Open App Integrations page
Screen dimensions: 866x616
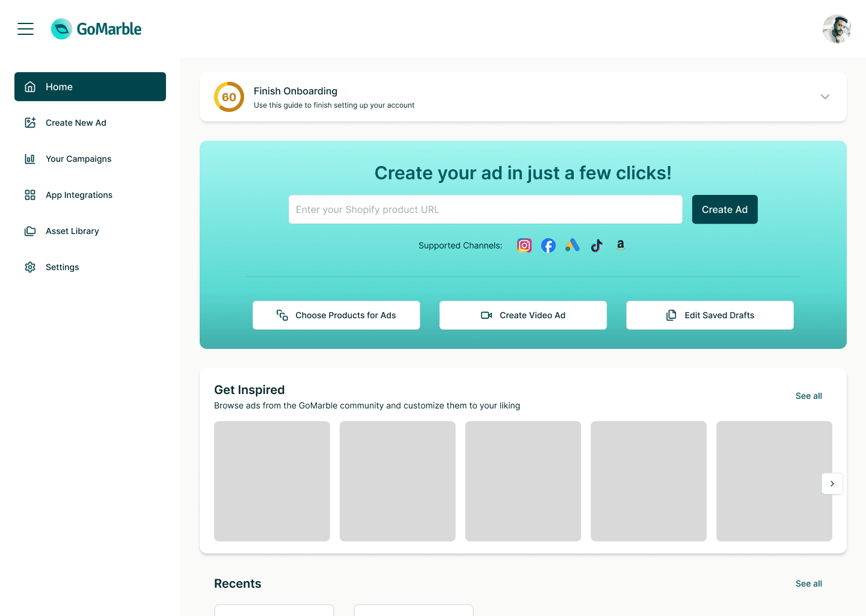pyautogui.click(x=90, y=195)
